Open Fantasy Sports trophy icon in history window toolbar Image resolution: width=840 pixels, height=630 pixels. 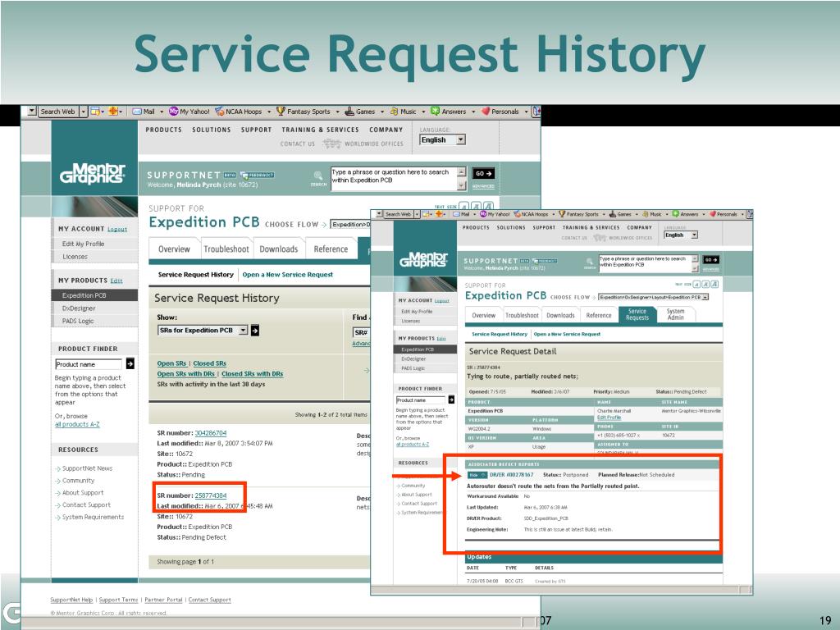[x=281, y=111]
